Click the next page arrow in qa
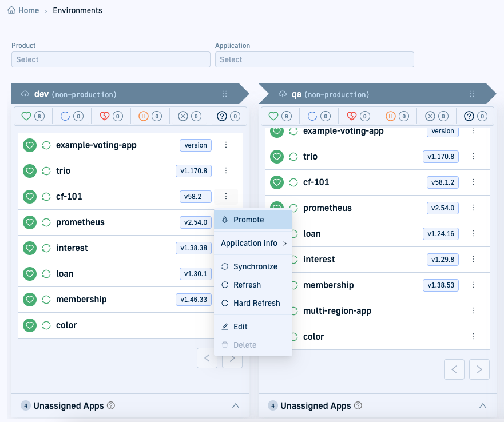The height and width of the screenshot is (422, 504). point(479,369)
